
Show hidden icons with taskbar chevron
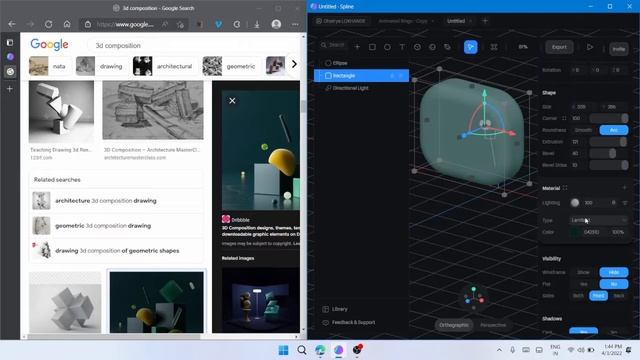tap(499, 350)
